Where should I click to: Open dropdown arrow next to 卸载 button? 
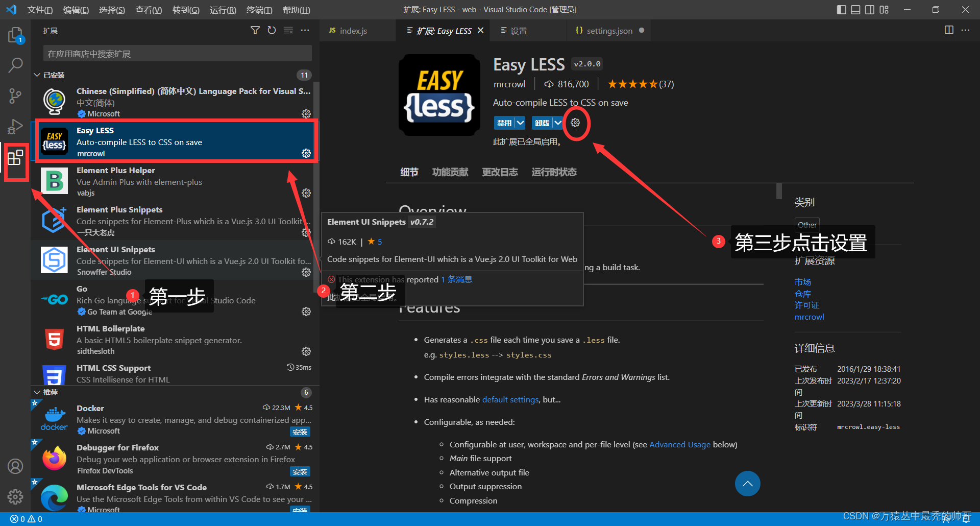click(x=558, y=123)
